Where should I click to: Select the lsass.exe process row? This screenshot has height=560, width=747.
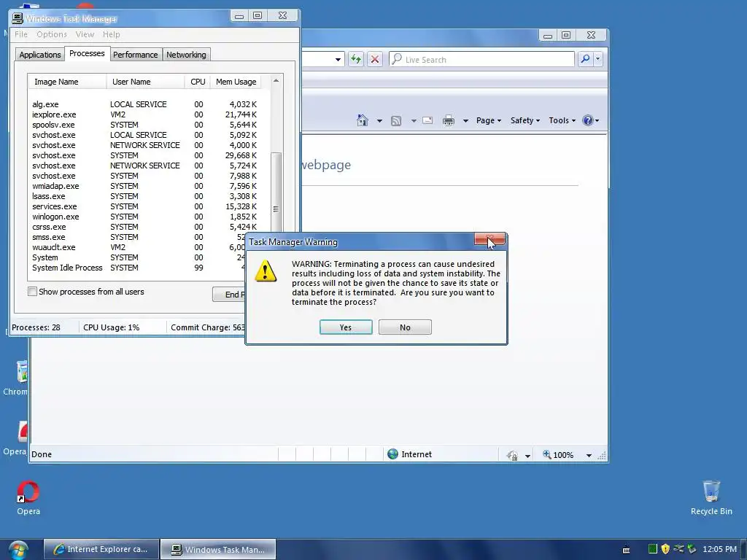tap(144, 196)
